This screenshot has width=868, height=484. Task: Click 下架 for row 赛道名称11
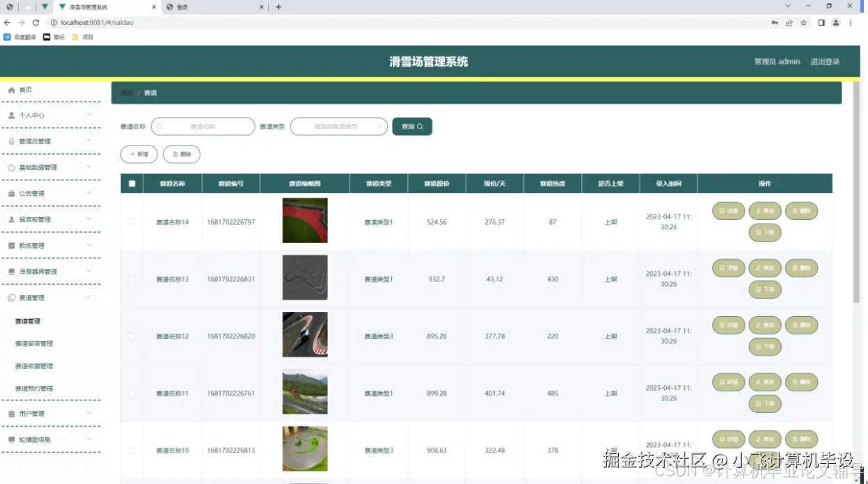(x=765, y=403)
